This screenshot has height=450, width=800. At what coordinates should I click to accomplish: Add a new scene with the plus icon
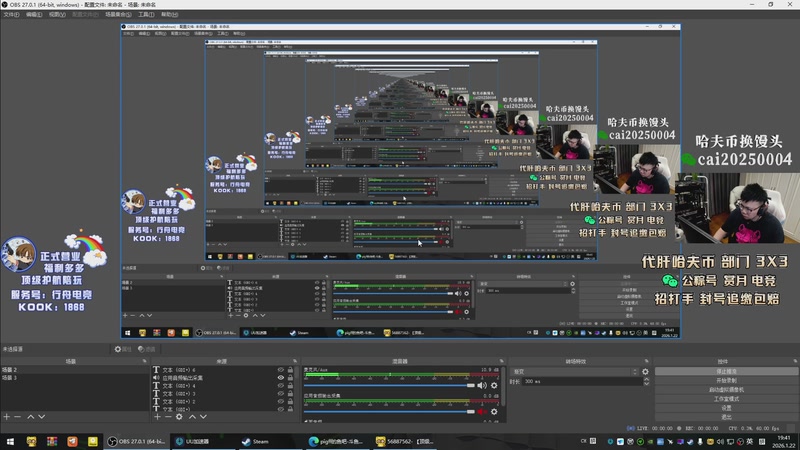coord(7,417)
